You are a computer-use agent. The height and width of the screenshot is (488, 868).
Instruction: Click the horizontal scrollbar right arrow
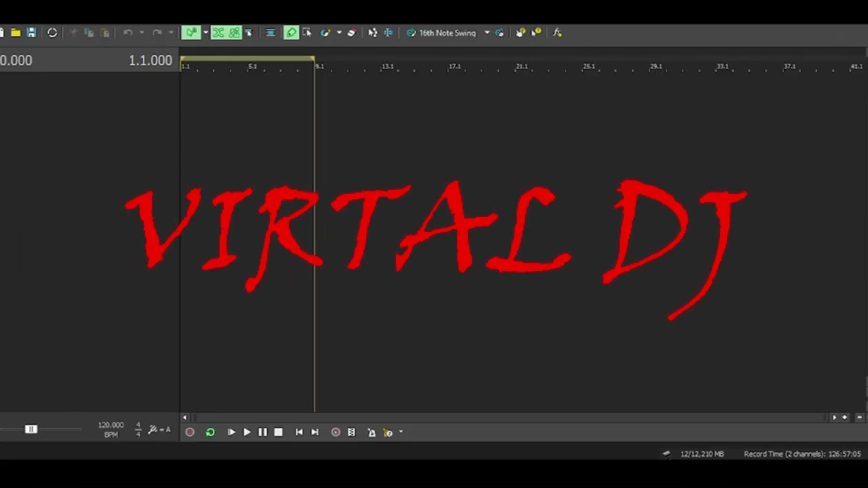[x=835, y=418]
